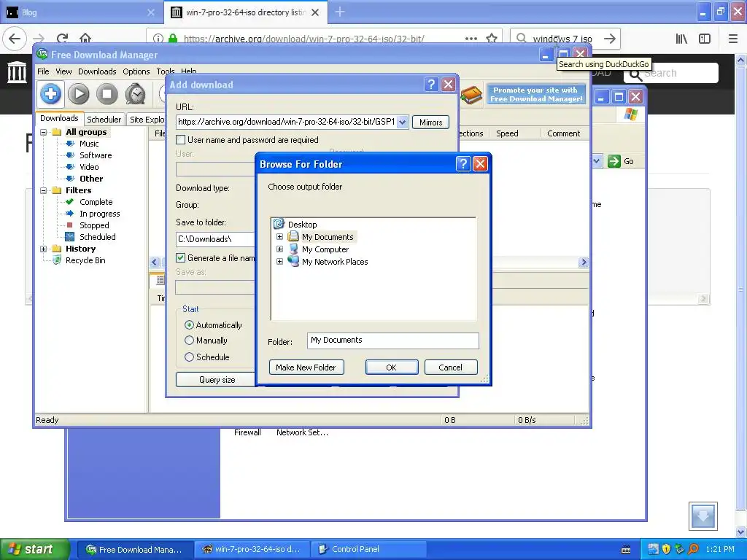Expand My Computer in folder tree
Viewport: 747px width, 560px height.
[x=279, y=249]
